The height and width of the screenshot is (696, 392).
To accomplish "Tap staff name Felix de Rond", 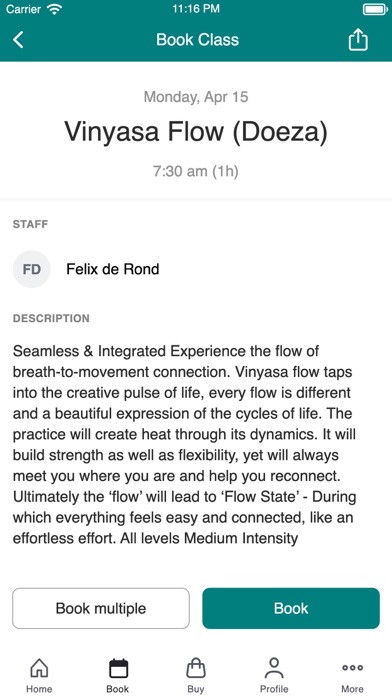I will point(112,269).
